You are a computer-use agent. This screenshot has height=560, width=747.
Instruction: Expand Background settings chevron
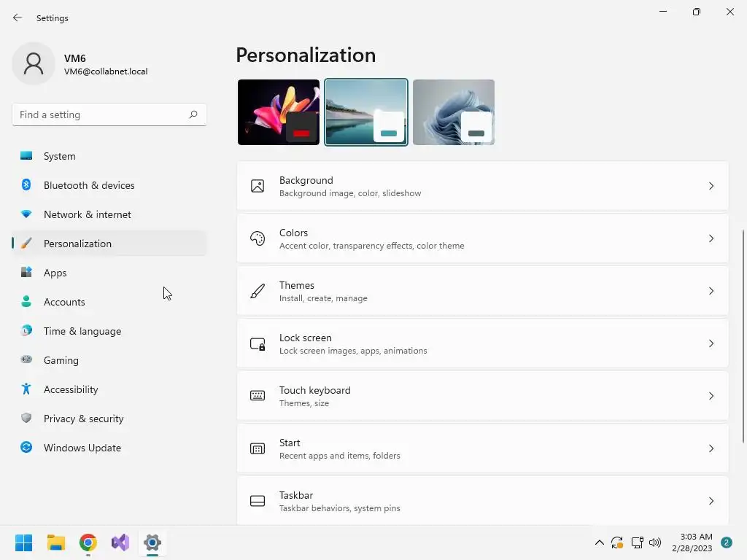click(711, 186)
